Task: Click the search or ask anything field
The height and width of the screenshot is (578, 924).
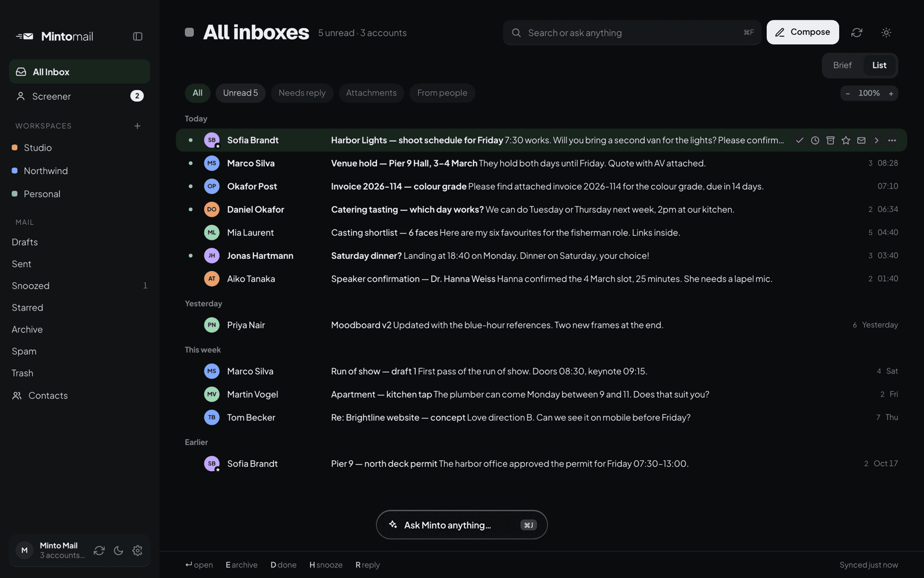Action: (632, 33)
